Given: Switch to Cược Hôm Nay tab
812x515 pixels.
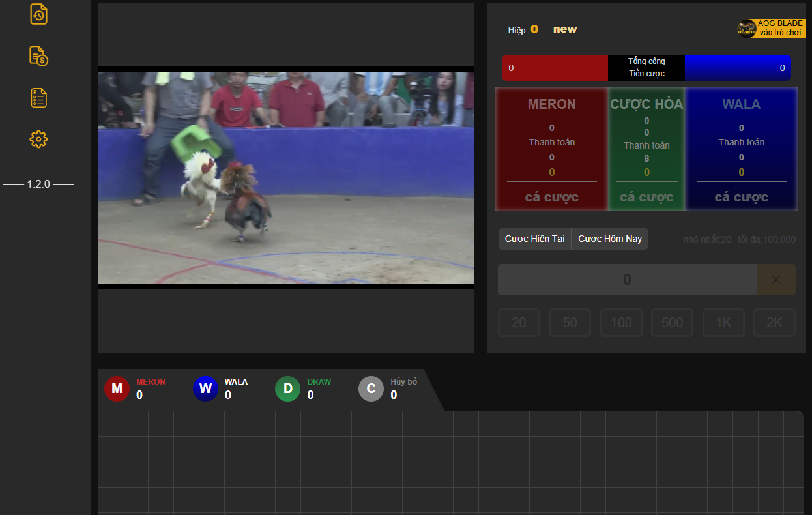Looking at the screenshot, I should pos(610,239).
